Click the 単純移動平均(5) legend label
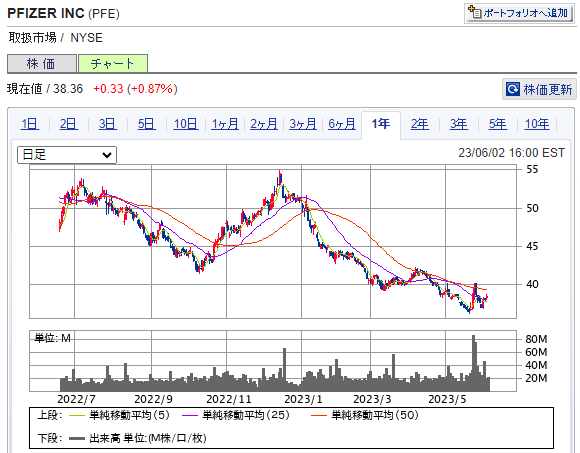Viewport: 580px width, 453px height. point(129,415)
